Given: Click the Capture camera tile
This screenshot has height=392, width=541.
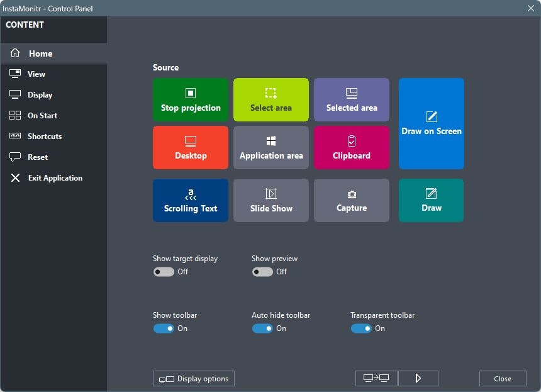Looking at the screenshot, I should point(352,201).
